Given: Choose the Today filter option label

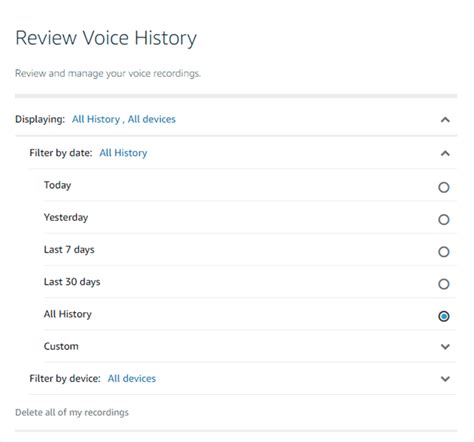Looking at the screenshot, I should click(x=58, y=185).
